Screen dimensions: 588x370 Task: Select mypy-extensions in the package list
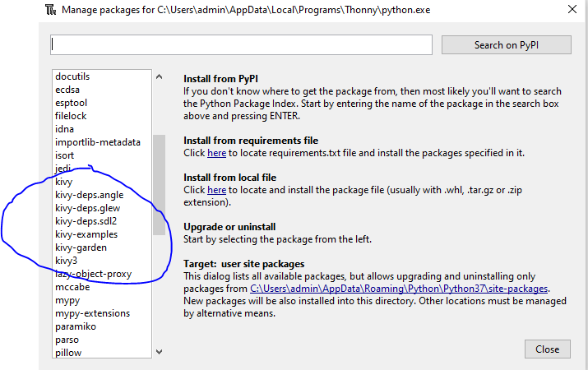coord(92,313)
